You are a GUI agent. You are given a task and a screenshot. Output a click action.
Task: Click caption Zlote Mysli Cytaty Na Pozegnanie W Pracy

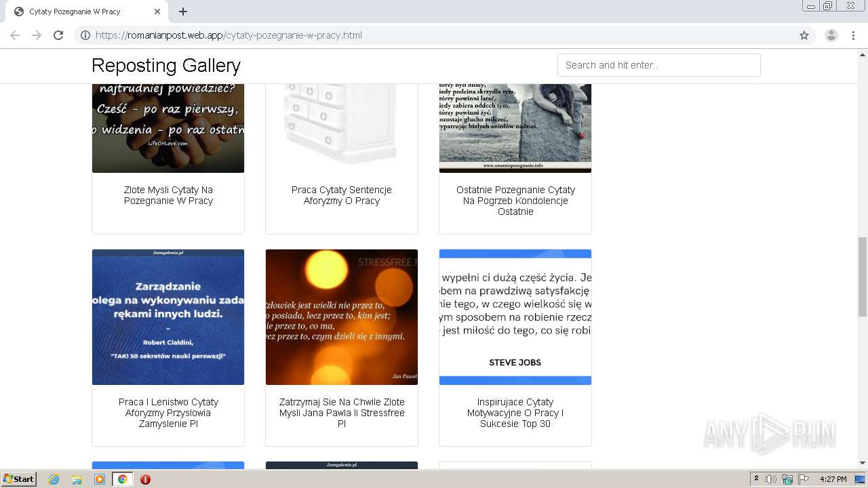pos(168,195)
